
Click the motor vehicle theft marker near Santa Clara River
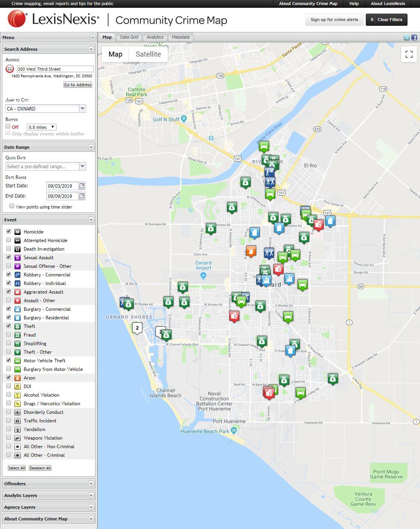point(264,146)
